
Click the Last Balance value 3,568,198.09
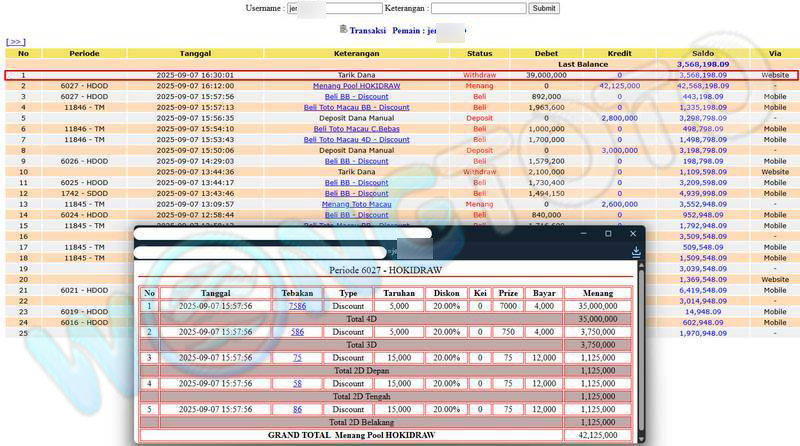tap(702, 64)
